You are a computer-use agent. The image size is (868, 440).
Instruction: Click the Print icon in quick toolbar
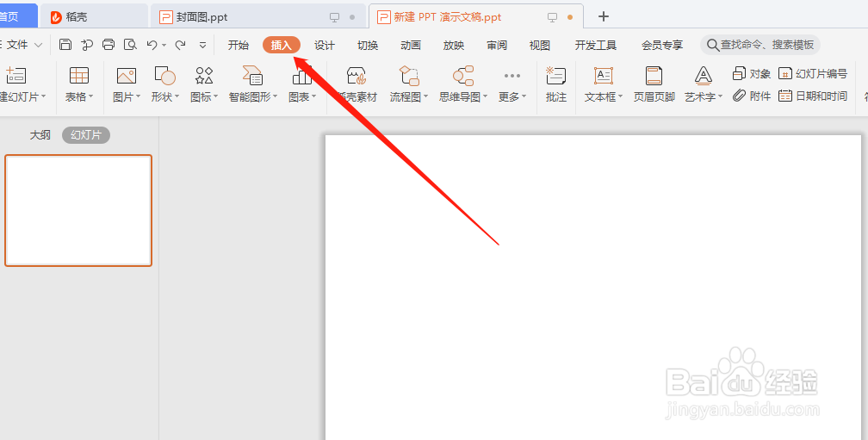click(108, 45)
